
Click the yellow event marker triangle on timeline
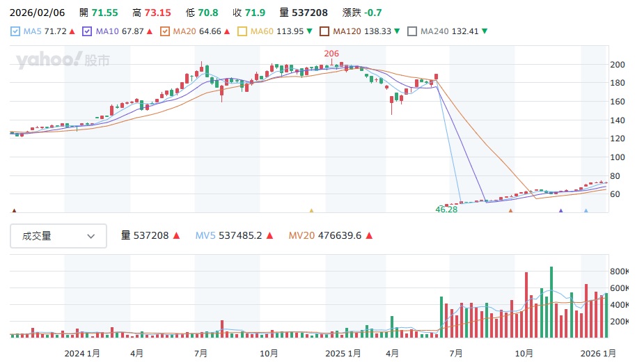(311, 210)
